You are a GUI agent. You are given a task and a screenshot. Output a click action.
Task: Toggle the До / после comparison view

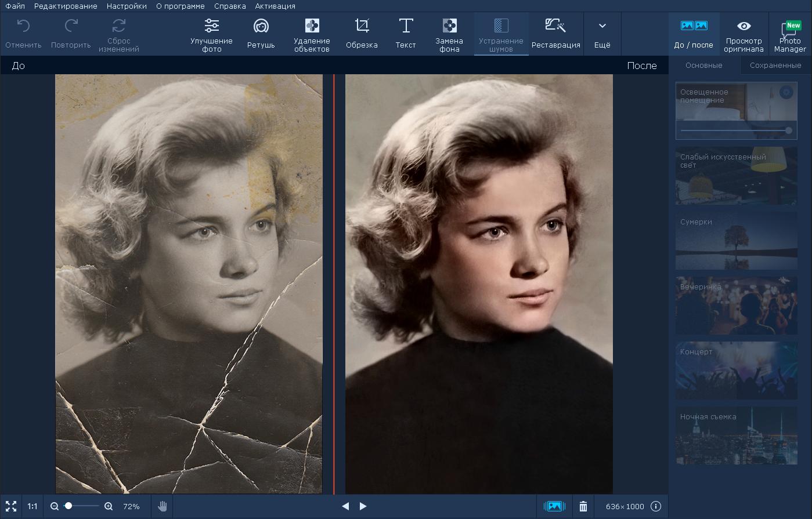click(694, 34)
